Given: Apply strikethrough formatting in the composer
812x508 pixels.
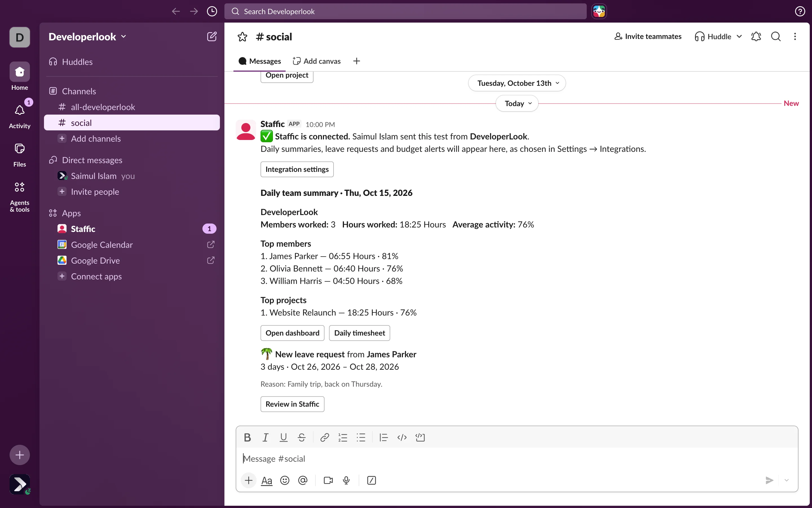Looking at the screenshot, I should click(x=302, y=437).
